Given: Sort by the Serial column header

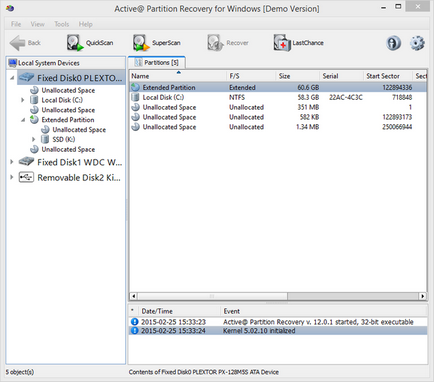Looking at the screenshot, I should pyautogui.click(x=342, y=76).
